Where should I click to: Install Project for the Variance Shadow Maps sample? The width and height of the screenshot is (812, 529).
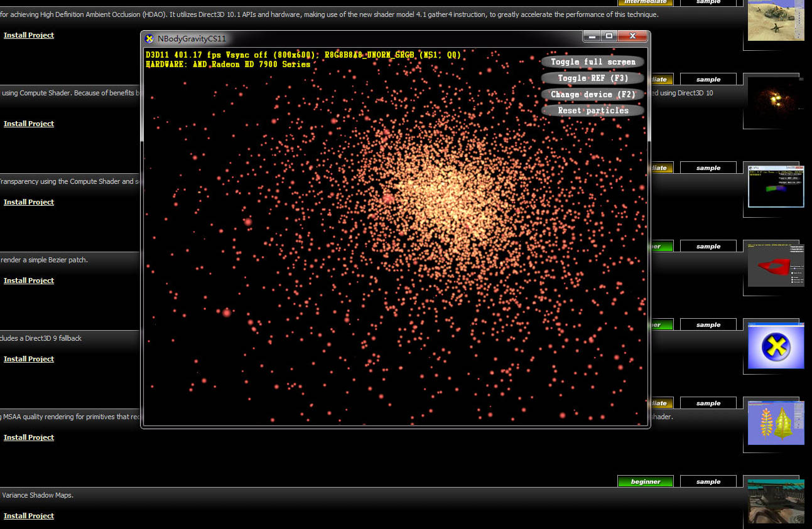29,516
